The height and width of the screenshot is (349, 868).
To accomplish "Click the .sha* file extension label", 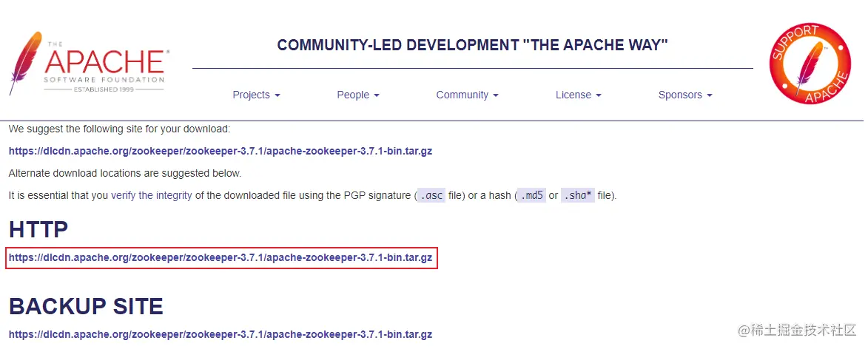I will click(578, 195).
